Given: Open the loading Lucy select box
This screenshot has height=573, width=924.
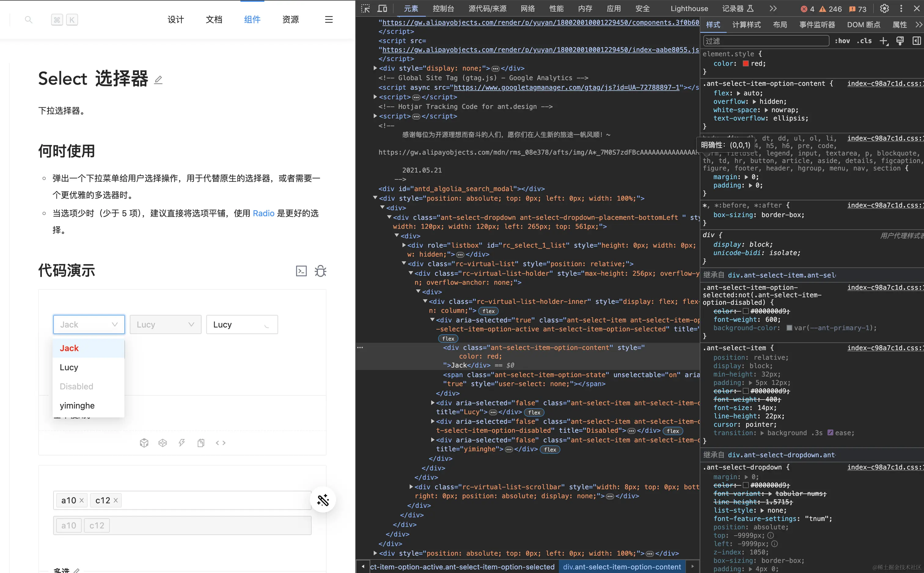Looking at the screenshot, I should point(242,325).
